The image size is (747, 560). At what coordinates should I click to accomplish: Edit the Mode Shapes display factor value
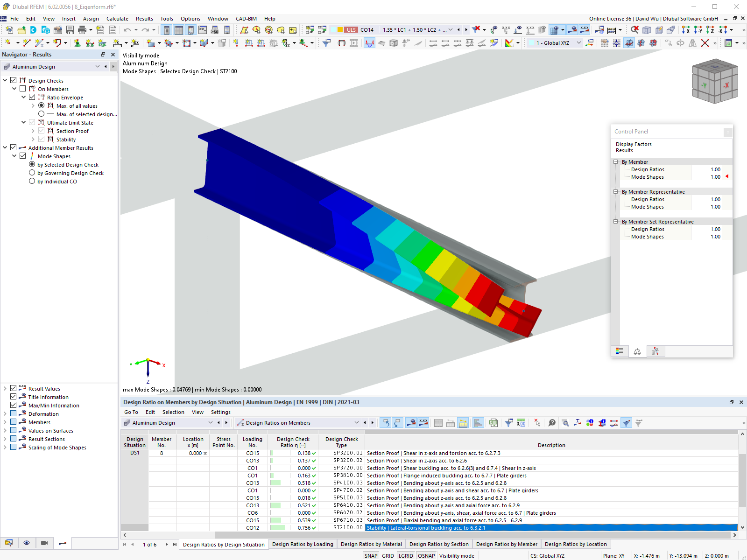tap(715, 177)
